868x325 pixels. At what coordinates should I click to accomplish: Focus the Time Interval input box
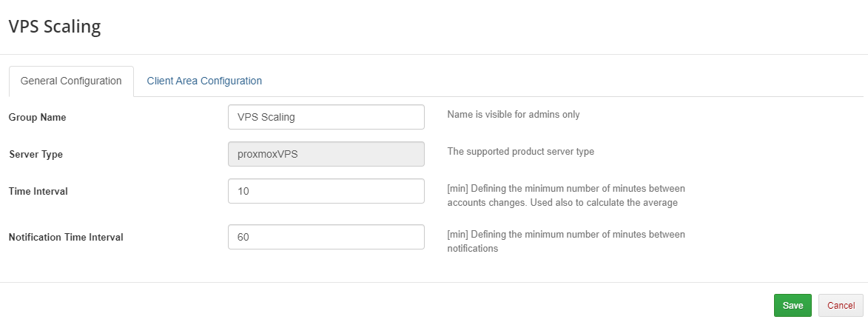(326, 191)
